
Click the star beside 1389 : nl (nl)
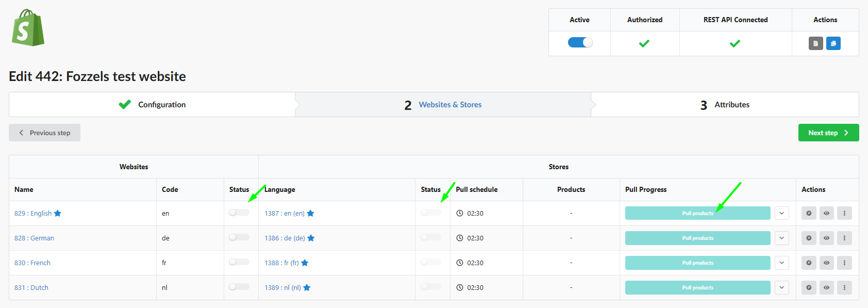click(307, 287)
